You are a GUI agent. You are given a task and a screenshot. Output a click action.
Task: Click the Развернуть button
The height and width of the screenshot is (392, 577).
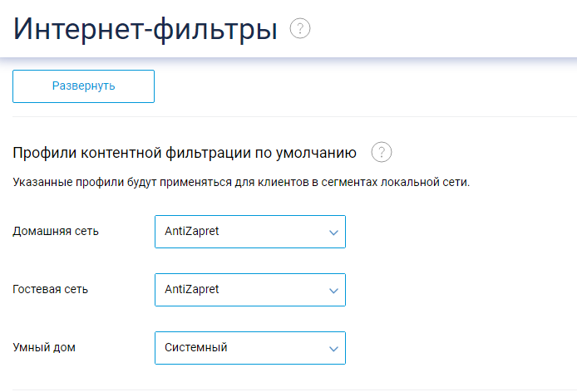coord(83,86)
